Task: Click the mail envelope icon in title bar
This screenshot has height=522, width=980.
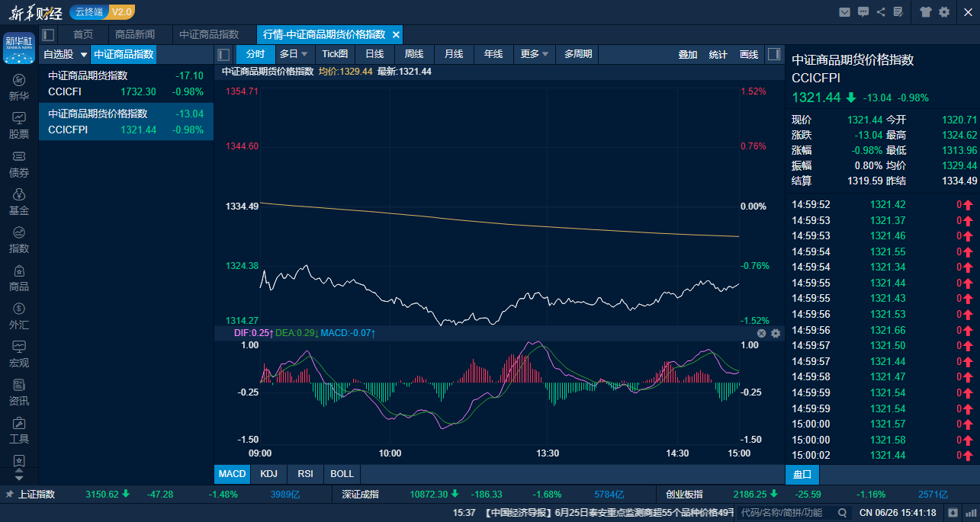Action: [844, 11]
